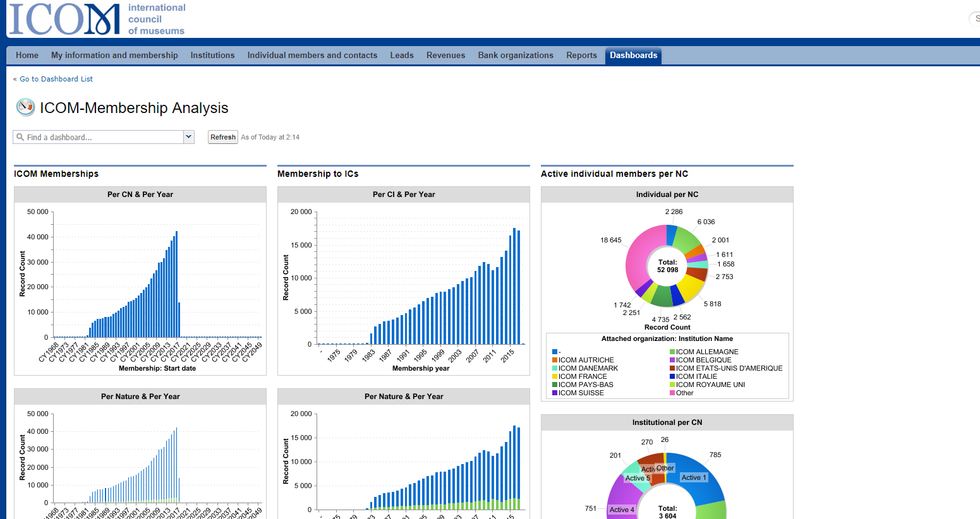Click the magnifier icon in dashboard finder
This screenshot has height=519, width=980.
pyautogui.click(x=20, y=137)
